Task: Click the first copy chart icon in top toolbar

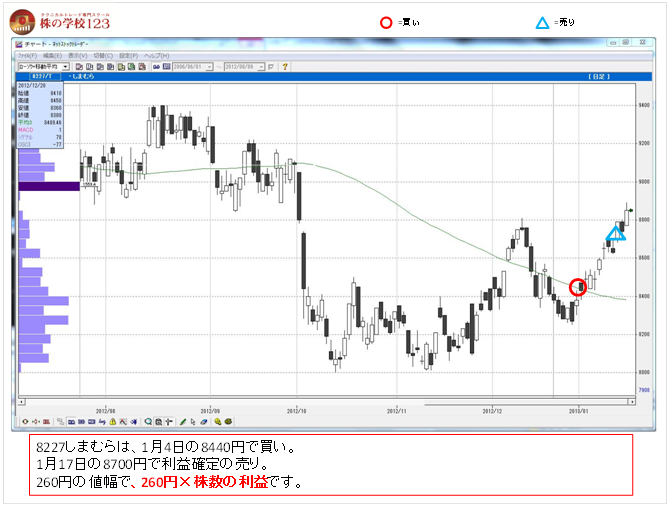Action: [x=79, y=66]
